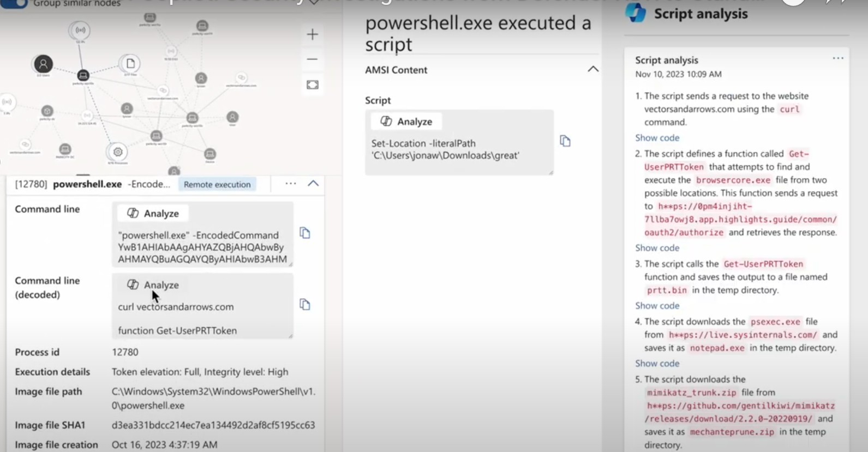Zoom in on the incident graph

[x=312, y=35]
